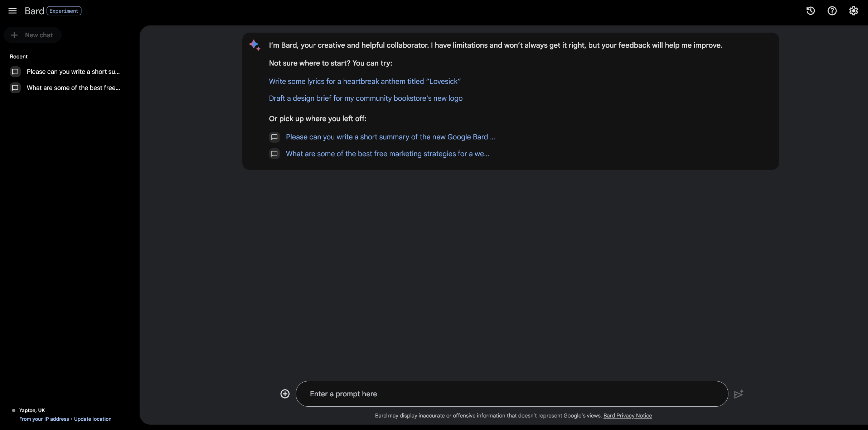The height and width of the screenshot is (430, 868).
Task: Click the Bard sparkle logo icon
Action: pyautogui.click(x=254, y=45)
